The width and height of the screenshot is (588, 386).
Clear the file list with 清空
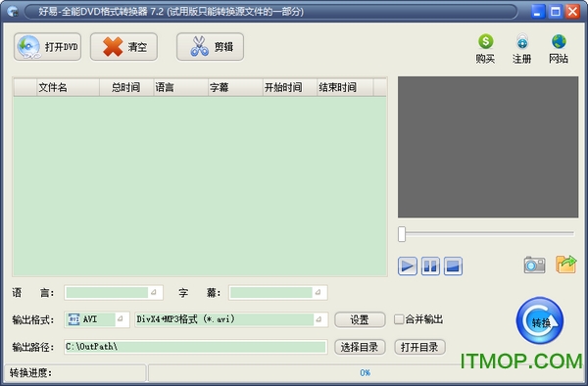123,47
